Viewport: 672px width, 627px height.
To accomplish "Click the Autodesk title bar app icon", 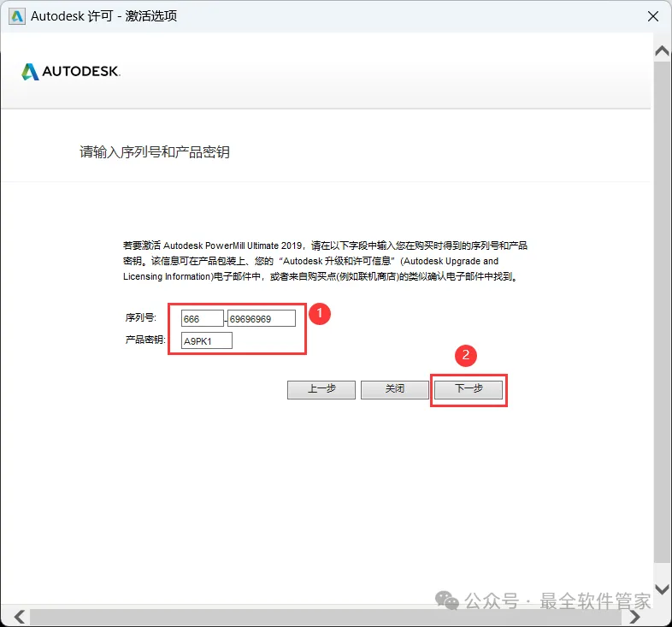I will (17, 16).
